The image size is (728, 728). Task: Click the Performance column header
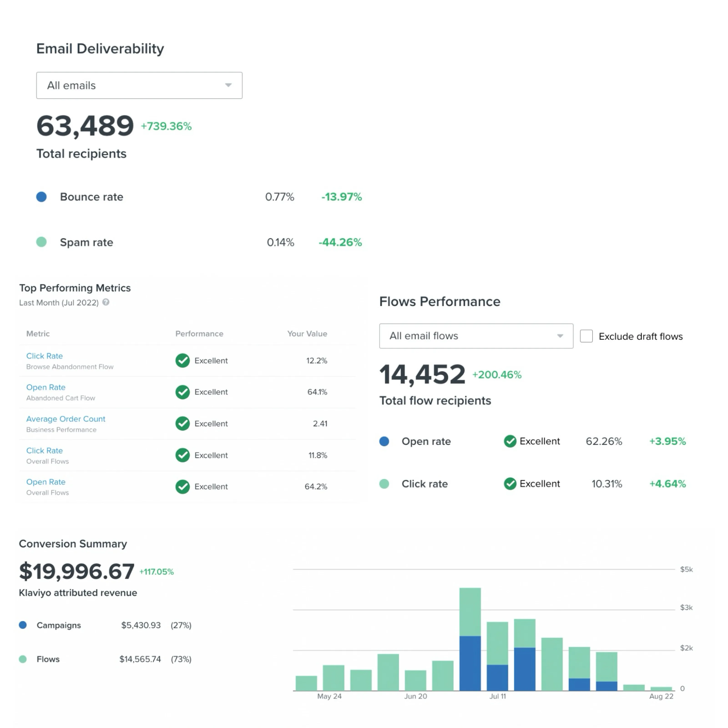tap(199, 334)
